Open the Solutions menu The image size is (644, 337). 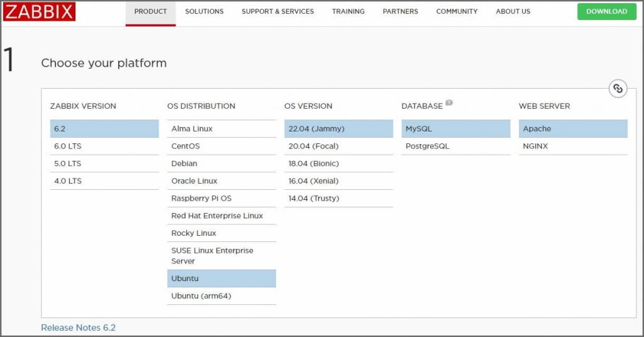(x=204, y=12)
